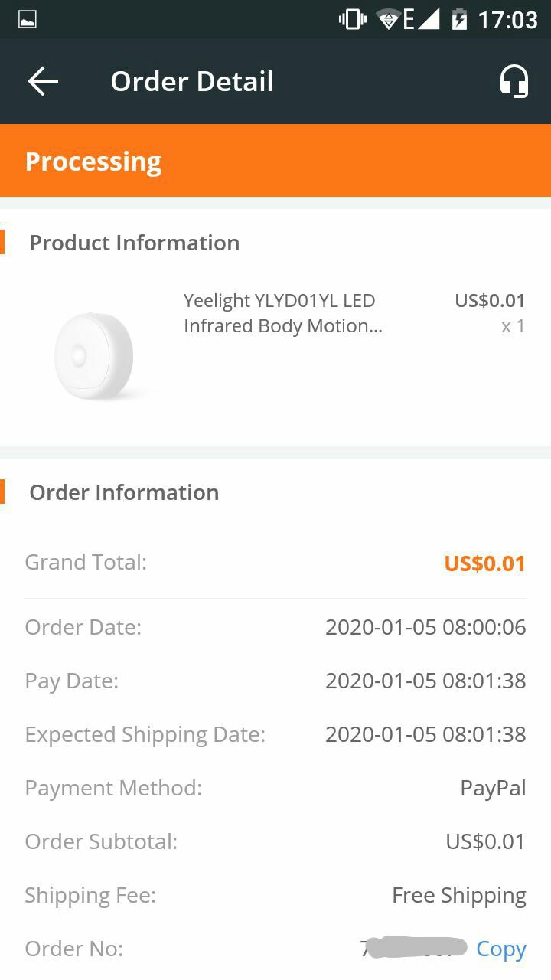Tap the PayPal payment method value
Image resolution: width=551 pixels, height=980 pixels.
click(x=493, y=788)
